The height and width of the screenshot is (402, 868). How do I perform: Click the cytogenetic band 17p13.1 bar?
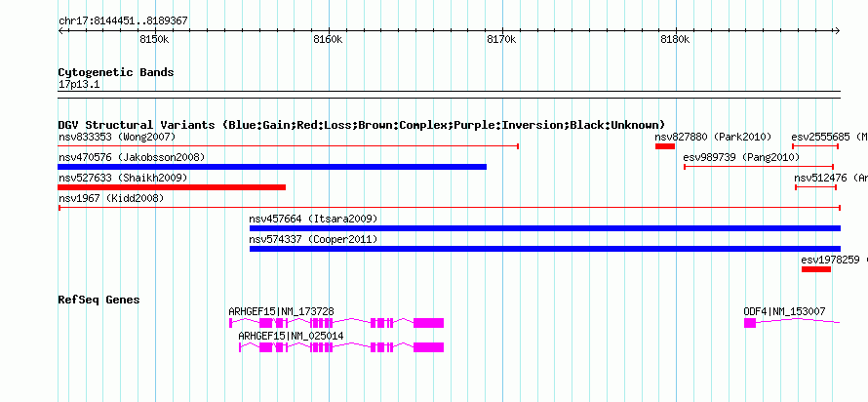click(x=450, y=94)
